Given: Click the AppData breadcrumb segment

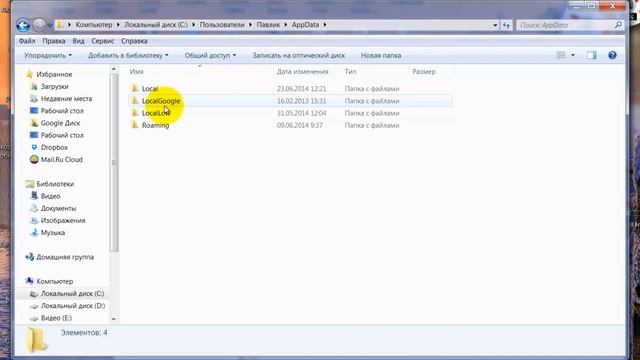Looking at the screenshot, I should point(305,25).
